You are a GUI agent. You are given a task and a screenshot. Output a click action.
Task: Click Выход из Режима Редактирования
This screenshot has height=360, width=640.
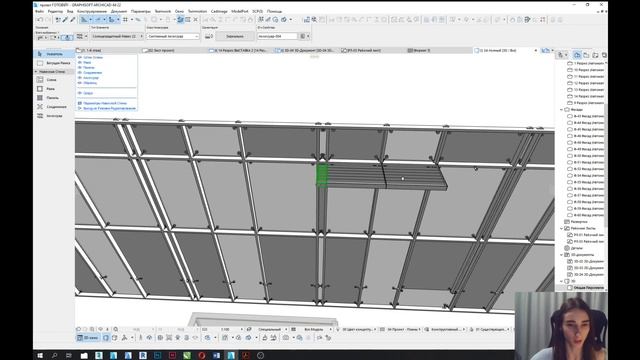click(x=109, y=109)
